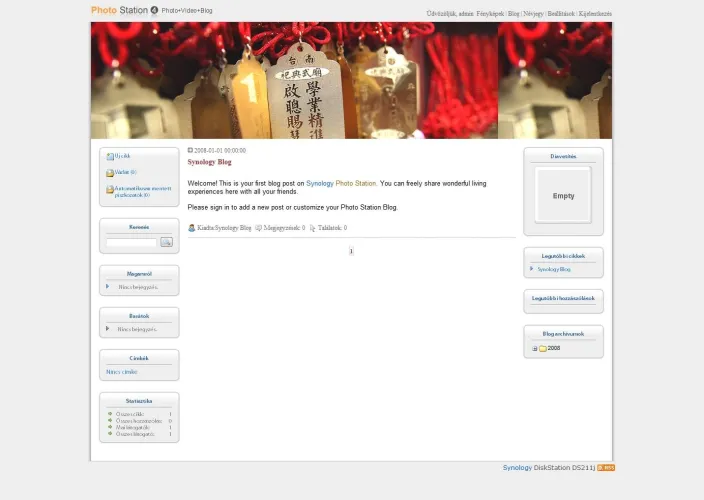Screen dimensions: 704x500
Task: Click the arrow under the Megosztói panel
Action: tap(107, 287)
